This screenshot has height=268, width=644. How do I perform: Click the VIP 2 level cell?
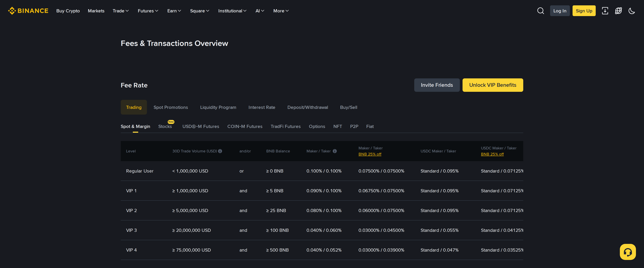(x=131, y=210)
